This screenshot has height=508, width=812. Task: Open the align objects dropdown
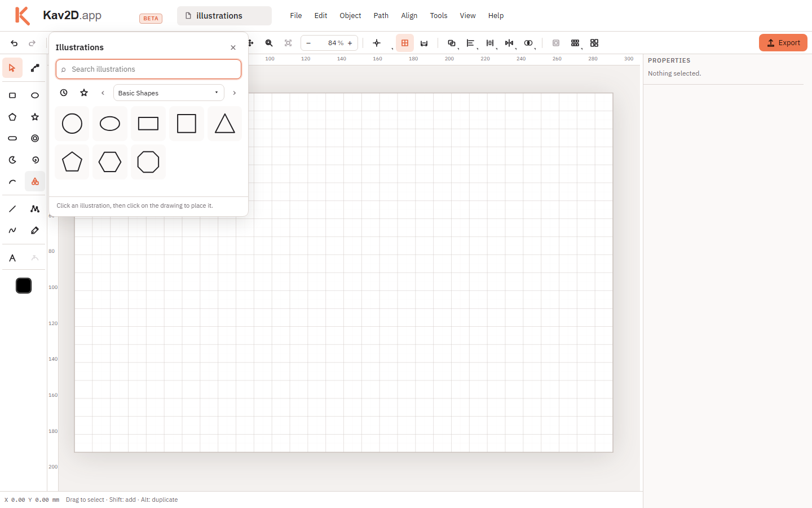[x=470, y=43]
